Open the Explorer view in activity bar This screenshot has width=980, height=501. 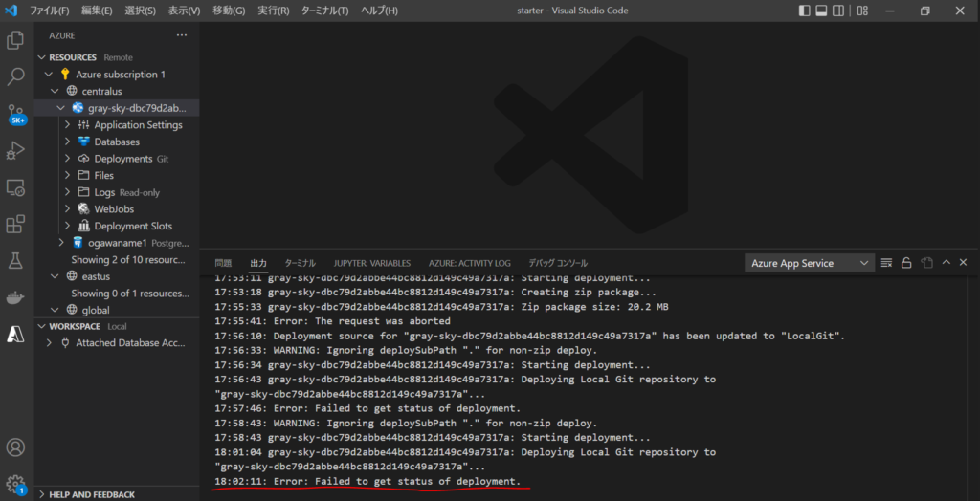pos(15,40)
